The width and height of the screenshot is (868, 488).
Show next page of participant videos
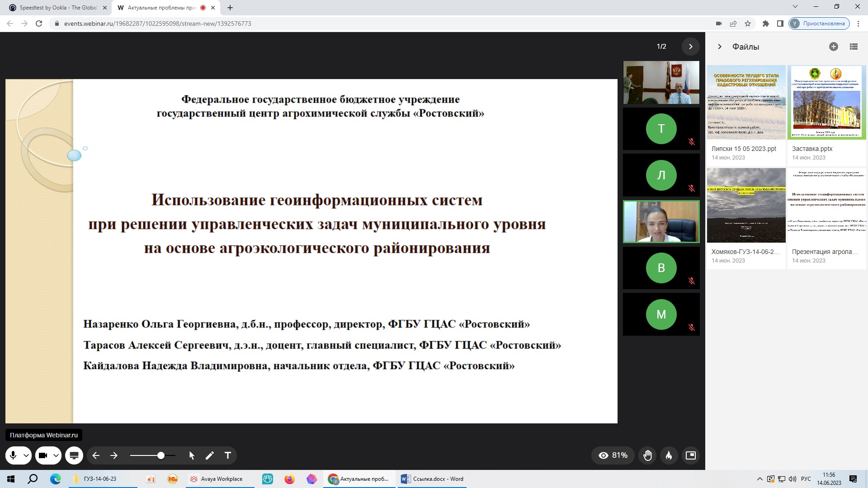(x=690, y=47)
